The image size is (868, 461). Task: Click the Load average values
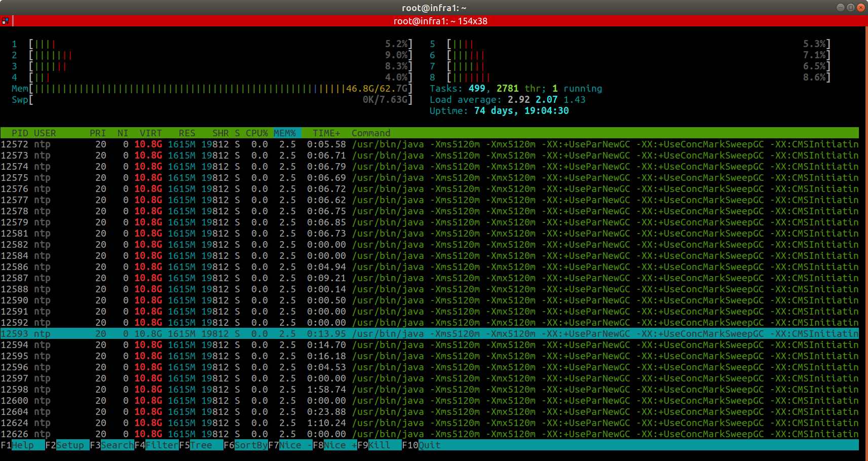(547, 100)
